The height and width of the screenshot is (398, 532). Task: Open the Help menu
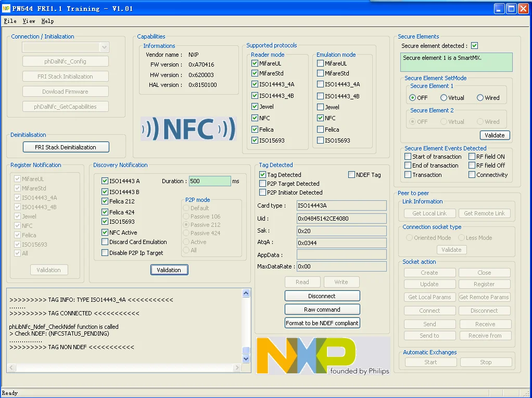pos(47,21)
